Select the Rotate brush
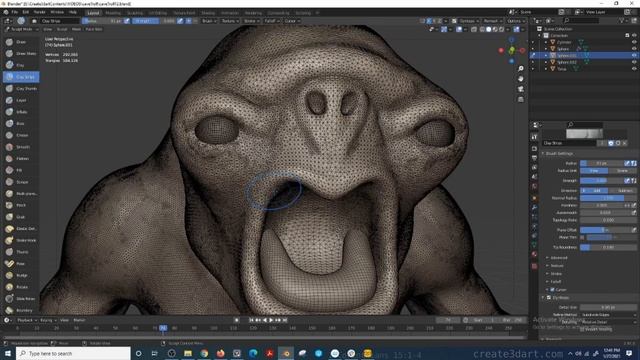Screen dimensions: 640x360 [x=21, y=287]
